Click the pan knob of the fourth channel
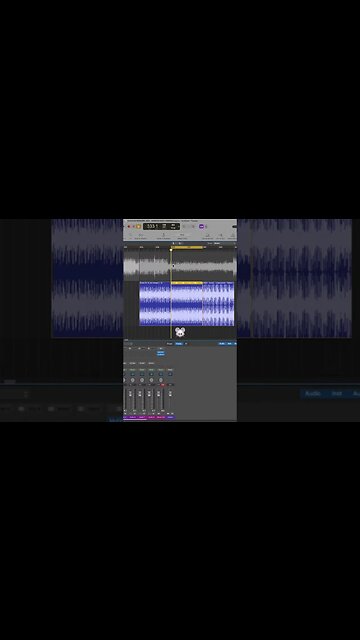This screenshot has width=360, height=640. pos(161,380)
